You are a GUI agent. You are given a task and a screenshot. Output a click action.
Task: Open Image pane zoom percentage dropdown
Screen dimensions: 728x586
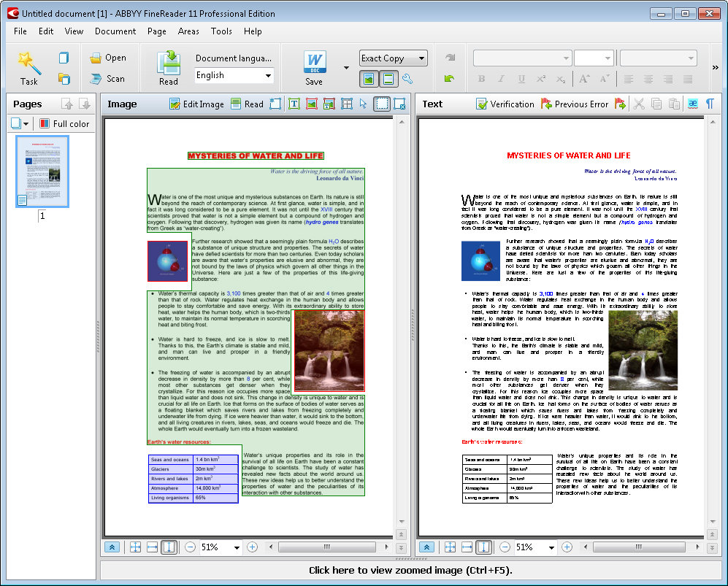coord(237,547)
